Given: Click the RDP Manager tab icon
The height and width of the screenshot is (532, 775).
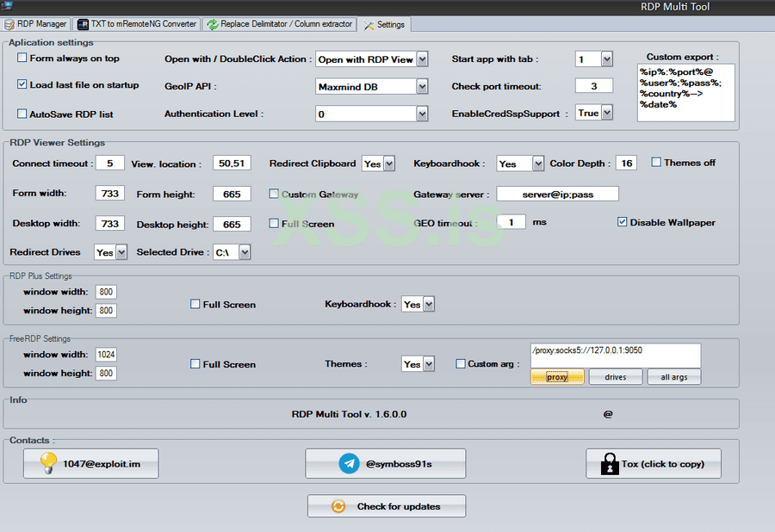Looking at the screenshot, I should [10, 24].
